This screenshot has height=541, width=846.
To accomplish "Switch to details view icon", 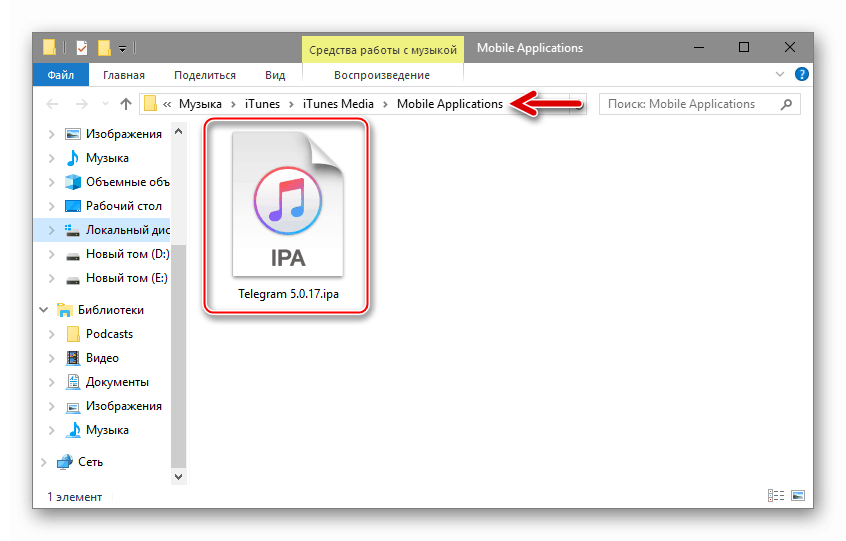I will click(776, 495).
